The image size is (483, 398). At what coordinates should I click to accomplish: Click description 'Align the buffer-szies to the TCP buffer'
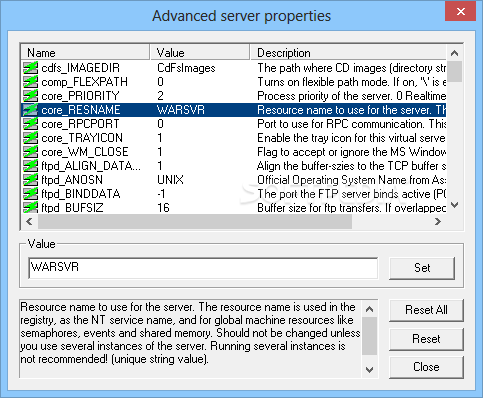pyautogui.click(x=351, y=166)
